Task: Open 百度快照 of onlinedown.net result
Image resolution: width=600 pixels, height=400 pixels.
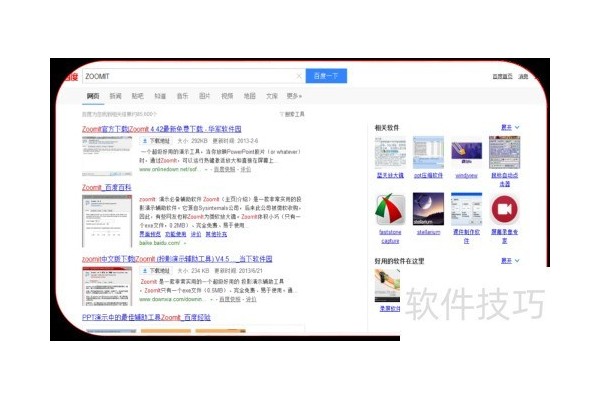Action: [x=224, y=169]
